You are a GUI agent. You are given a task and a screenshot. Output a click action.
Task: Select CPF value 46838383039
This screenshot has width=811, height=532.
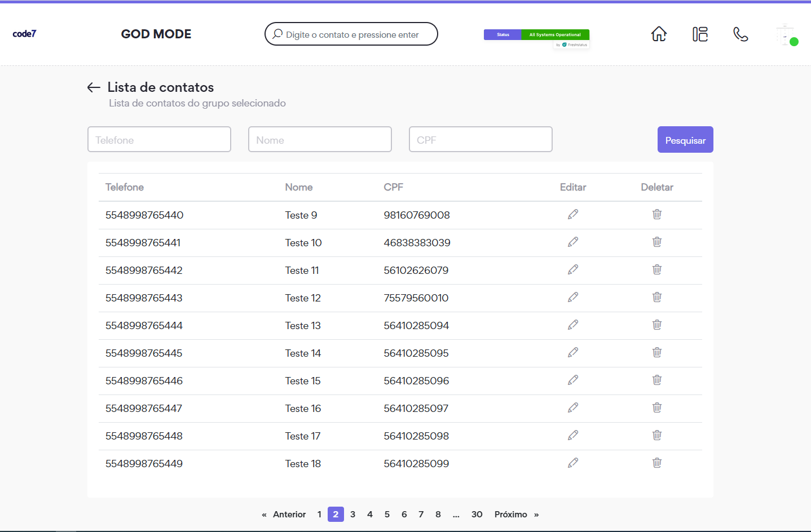coord(417,243)
